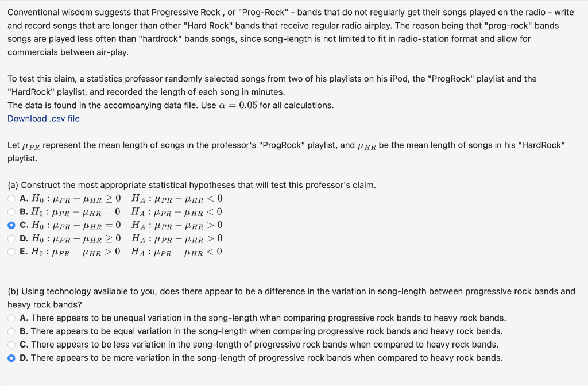The height and width of the screenshot is (386, 588).
Task: Pick the hypothesis with HA: μPR − μHR > 0 and H0 ≥ 0
Action: coord(11,238)
